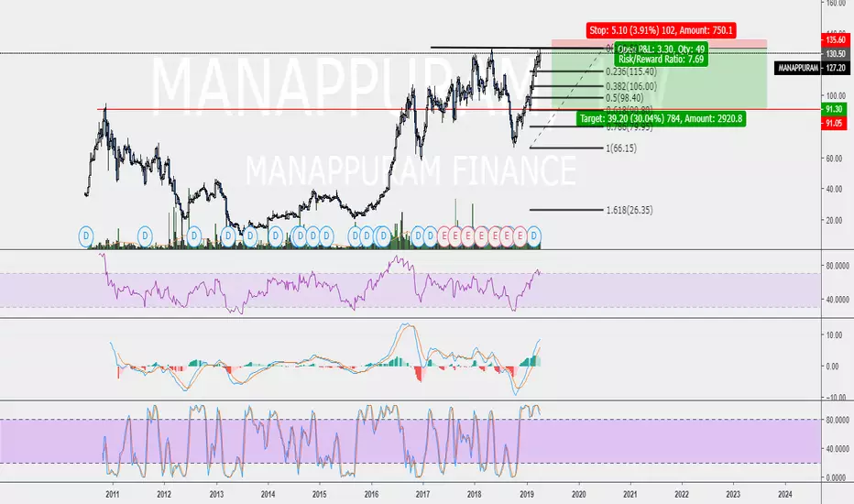The width and height of the screenshot is (854, 504).
Task: Click 0.00 on the MACD pane axis
Action: click(x=833, y=367)
